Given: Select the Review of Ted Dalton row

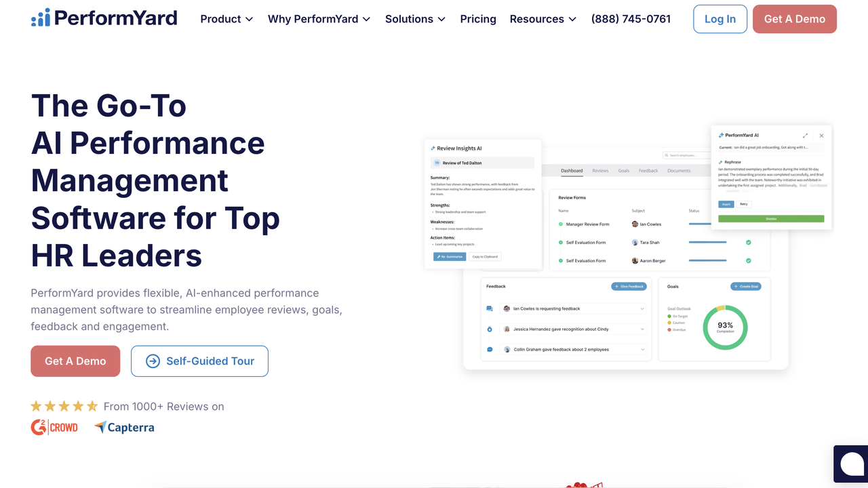Looking at the screenshot, I should [482, 163].
